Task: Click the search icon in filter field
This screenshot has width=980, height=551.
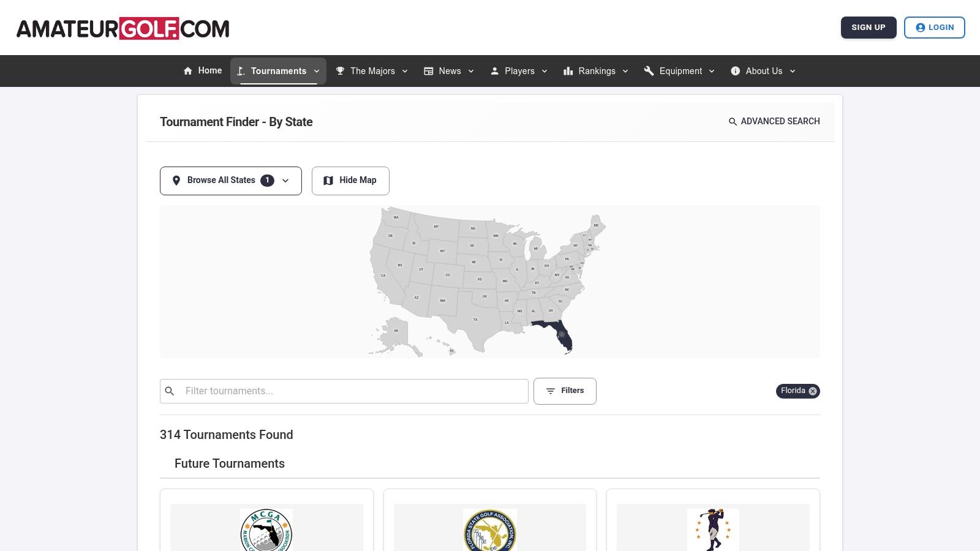Action: point(170,391)
